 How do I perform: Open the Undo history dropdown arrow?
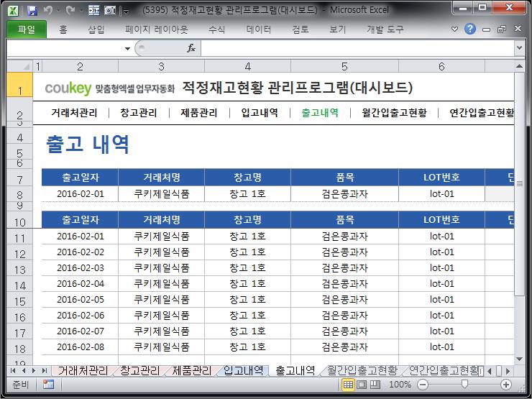58,11
